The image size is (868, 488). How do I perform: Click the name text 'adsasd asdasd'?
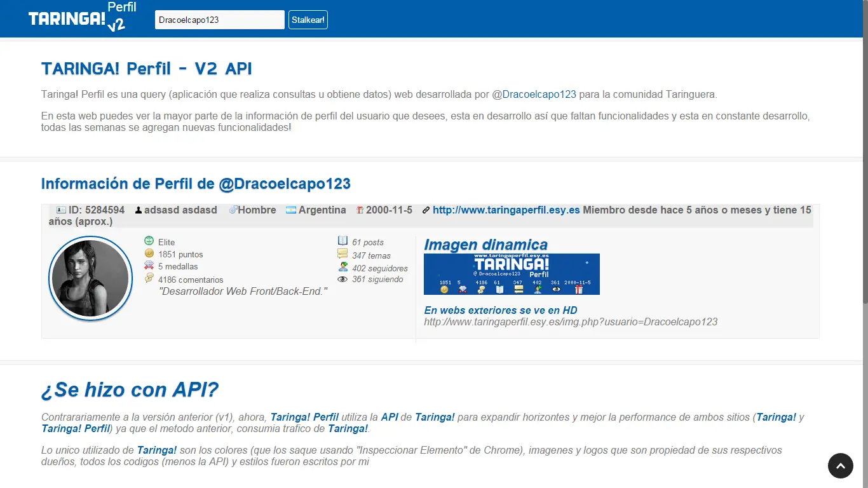pyautogui.click(x=180, y=210)
